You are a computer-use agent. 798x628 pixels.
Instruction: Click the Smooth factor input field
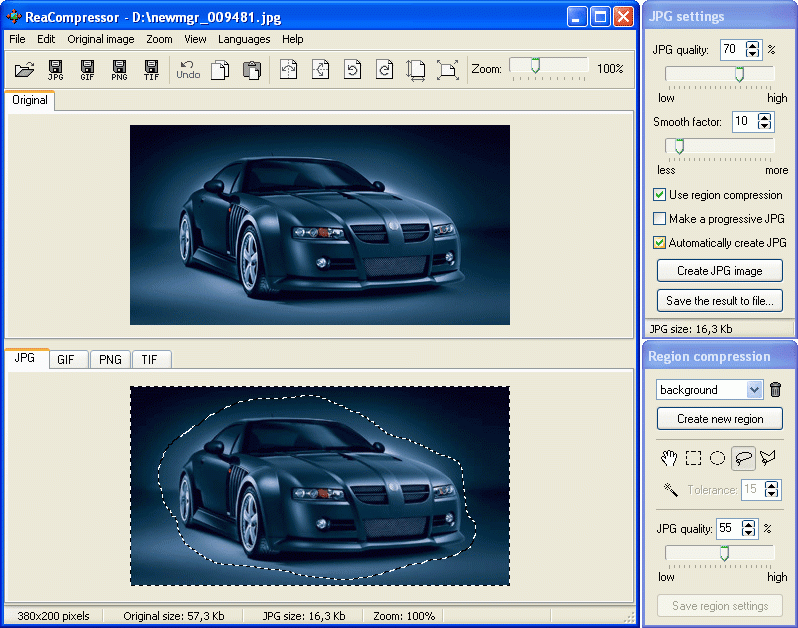point(743,121)
